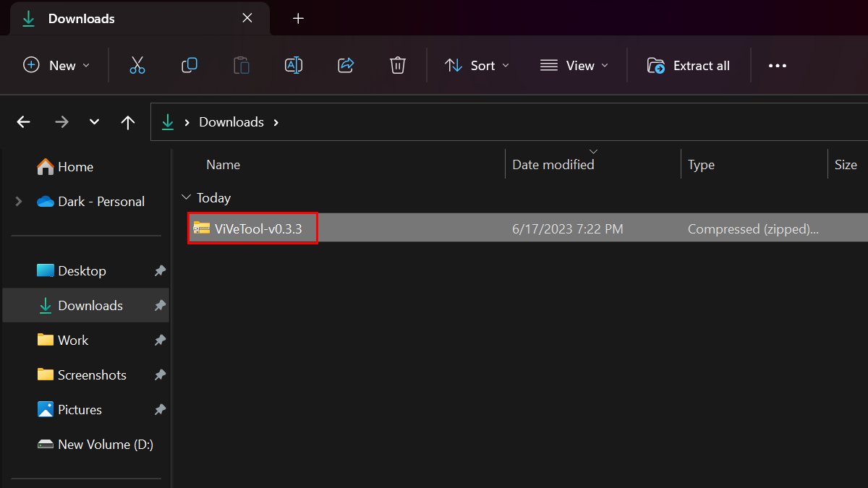The height and width of the screenshot is (488, 868).
Task: Click the Extract all button
Action: (x=688, y=65)
